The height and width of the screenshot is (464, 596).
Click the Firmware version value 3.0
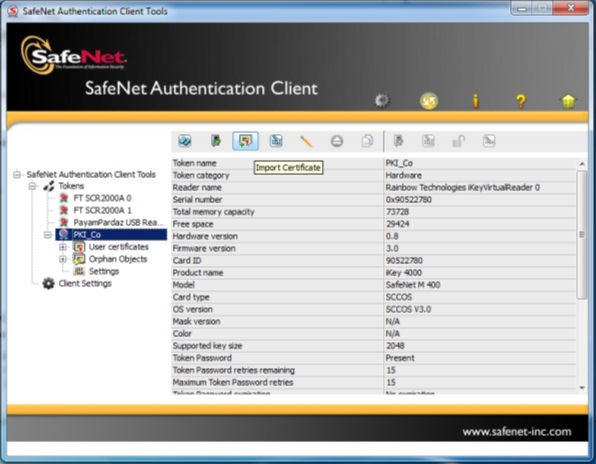[x=392, y=248]
